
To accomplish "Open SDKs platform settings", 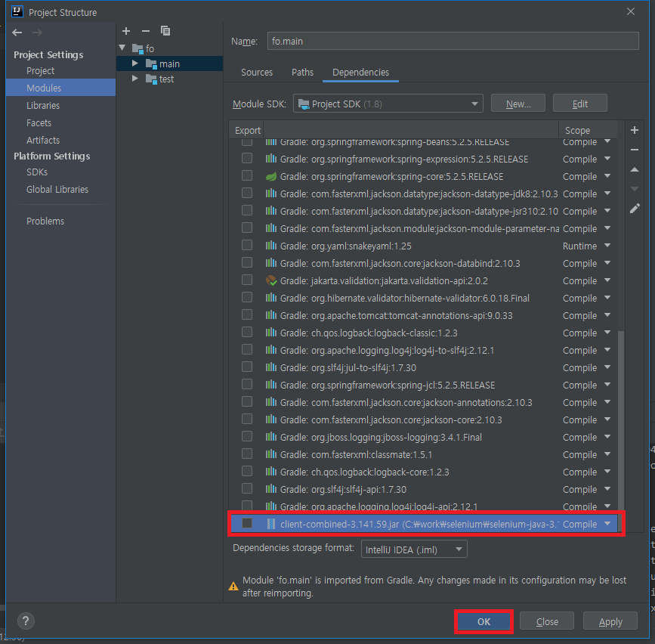I will tap(37, 172).
